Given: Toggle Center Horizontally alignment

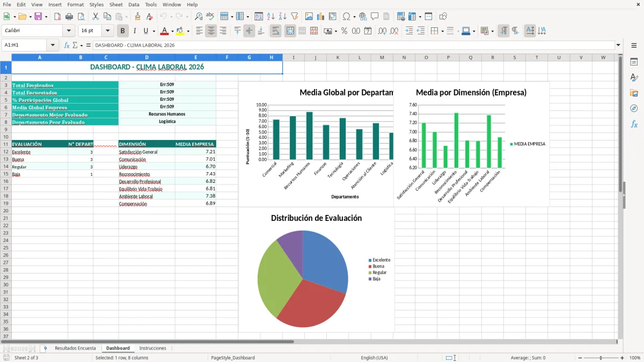Looking at the screenshot, I should [x=211, y=31].
